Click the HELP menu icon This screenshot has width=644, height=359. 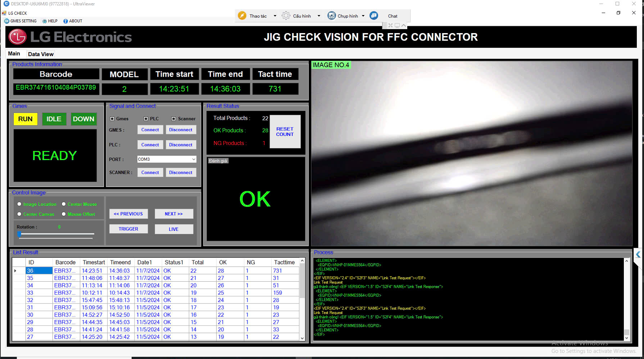[x=45, y=21]
